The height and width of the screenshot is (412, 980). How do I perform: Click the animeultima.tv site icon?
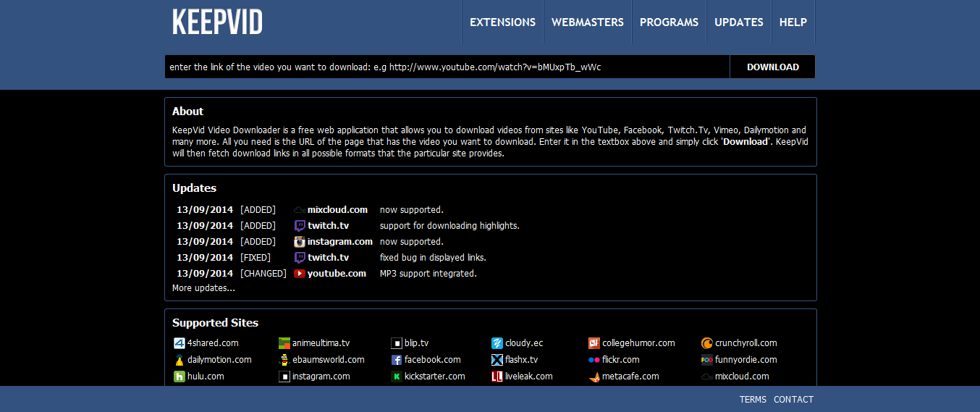click(x=284, y=343)
